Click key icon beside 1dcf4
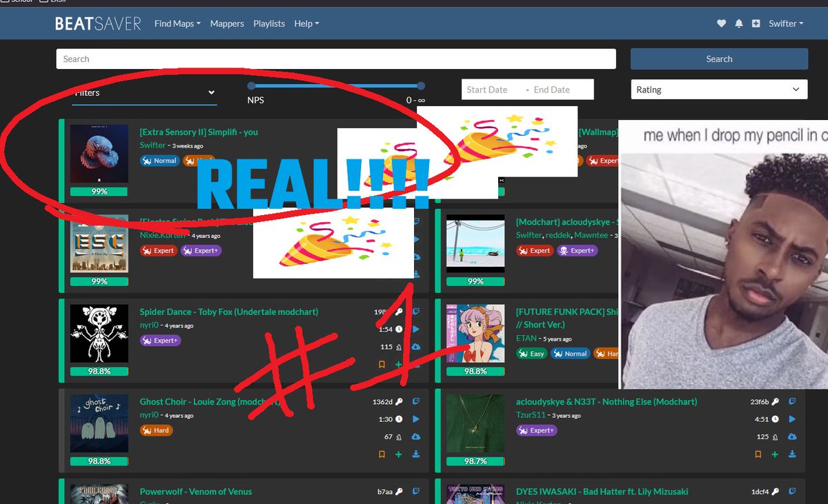 pos(775,492)
